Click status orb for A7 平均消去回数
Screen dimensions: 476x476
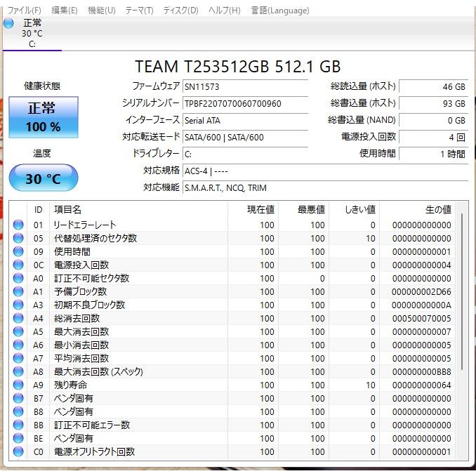[x=18, y=358]
